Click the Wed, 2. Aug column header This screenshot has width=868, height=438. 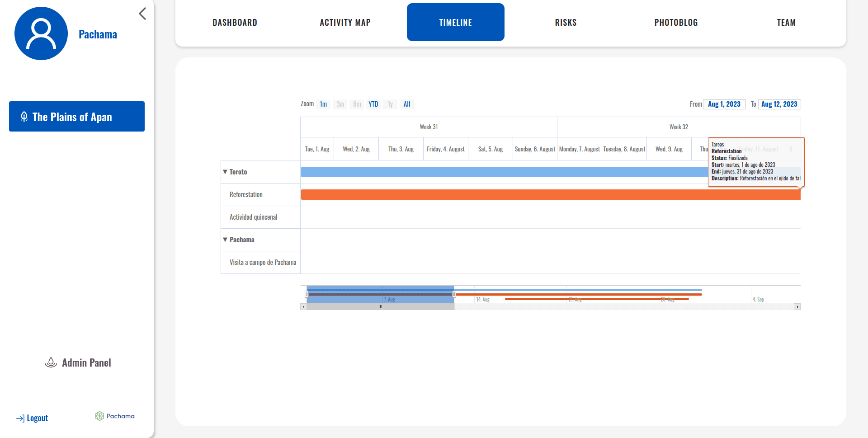(356, 149)
